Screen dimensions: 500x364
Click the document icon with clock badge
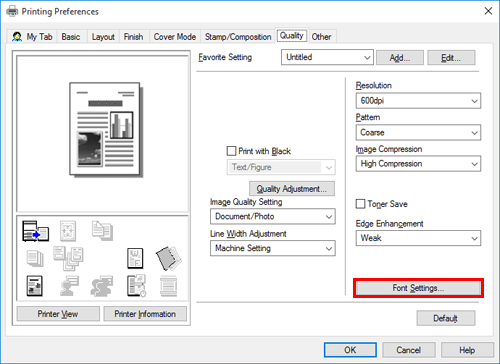(136, 286)
